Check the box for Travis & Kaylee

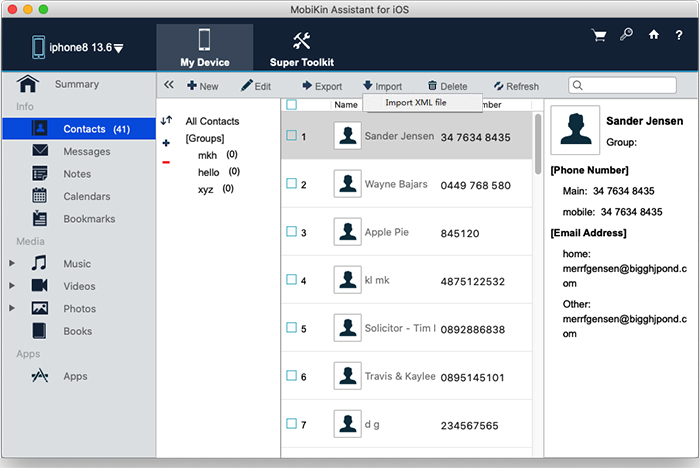click(291, 376)
